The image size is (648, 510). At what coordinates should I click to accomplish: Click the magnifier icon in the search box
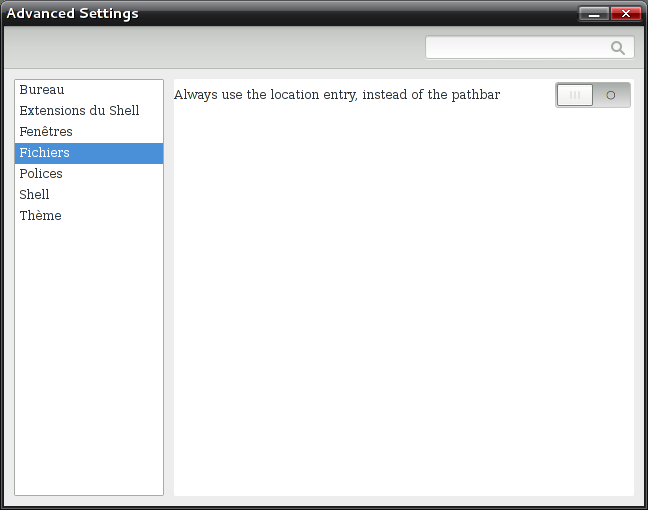pos(618,47)
